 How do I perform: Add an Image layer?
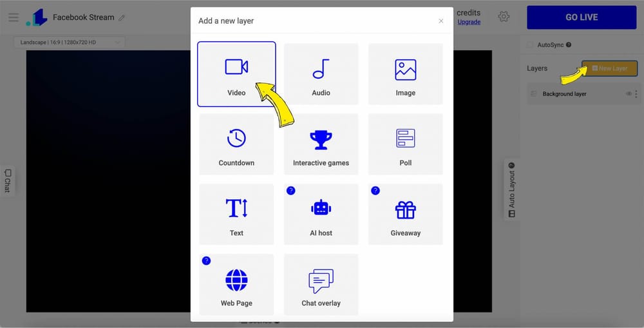click(405, 74)
